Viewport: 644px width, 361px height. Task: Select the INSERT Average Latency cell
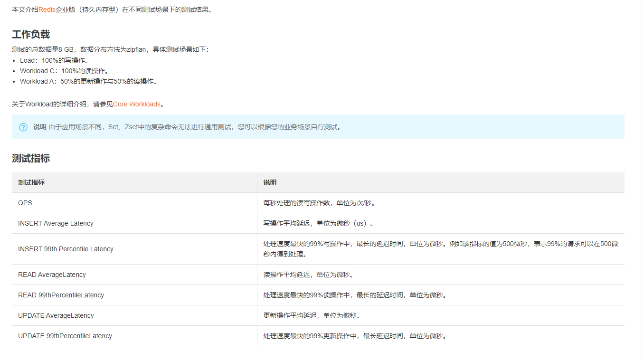pos(134,223)
